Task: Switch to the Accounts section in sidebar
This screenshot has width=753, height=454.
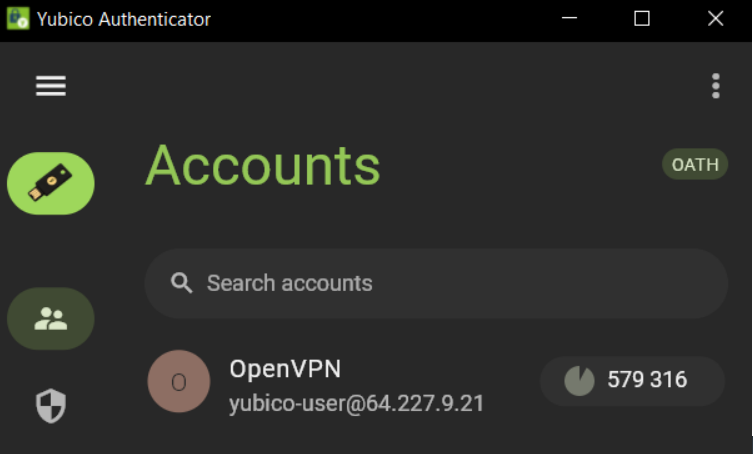Action: (x=51, y=319)
